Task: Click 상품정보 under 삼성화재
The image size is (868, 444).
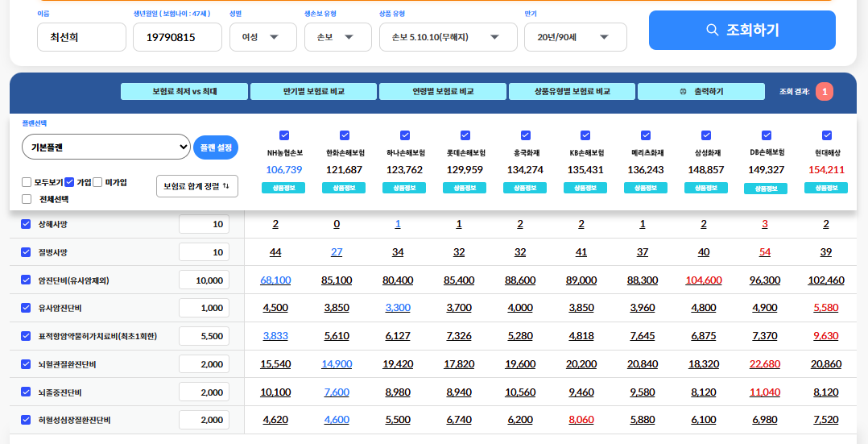Action: click(x=705, y=188)
